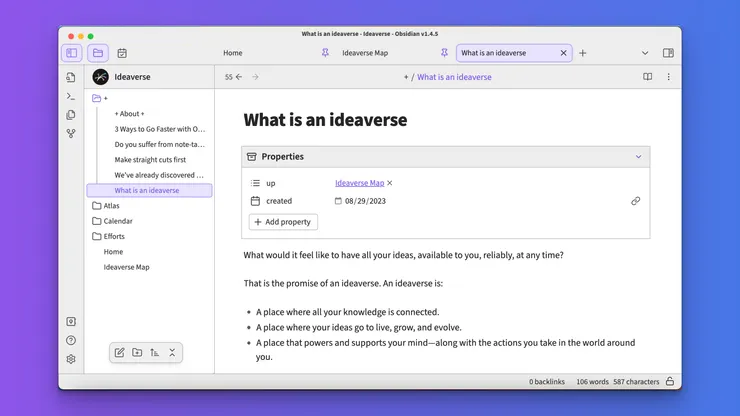
Task: Open the Ideaverse Map link in properties
Action: [360, 183]
